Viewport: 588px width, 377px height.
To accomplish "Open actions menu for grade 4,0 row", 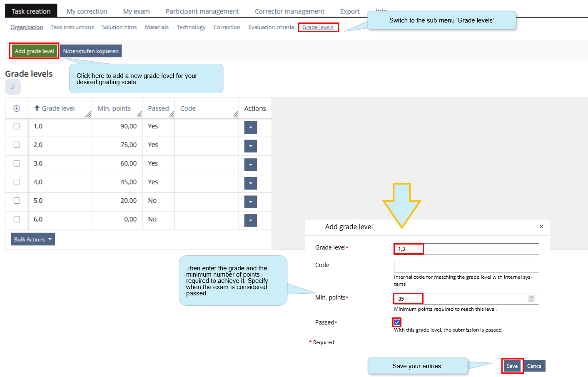I will (x=250, y=183).
